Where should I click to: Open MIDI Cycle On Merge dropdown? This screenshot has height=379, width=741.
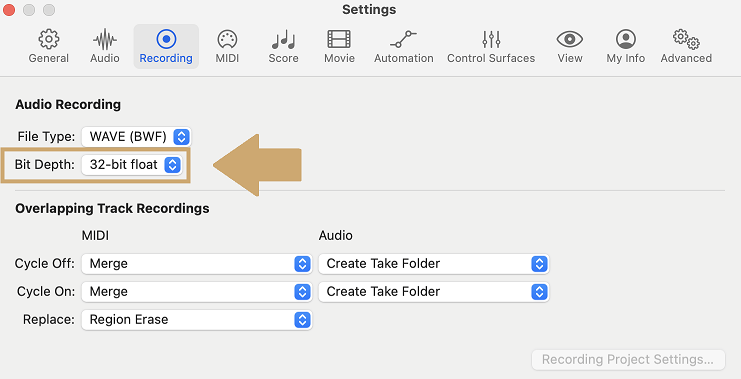click(x=197, y=292)
